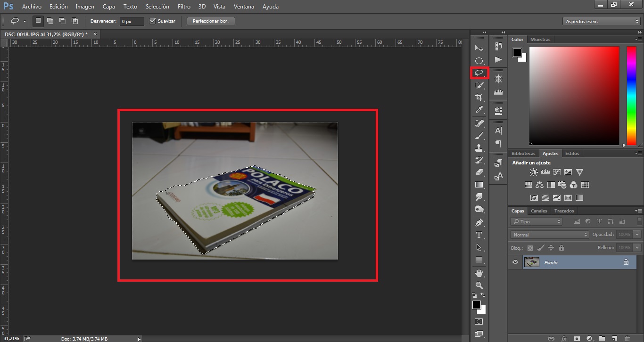Toggle the Suavizar checkbox
This screenshot has width=644, height=342.
click(152, 21)
